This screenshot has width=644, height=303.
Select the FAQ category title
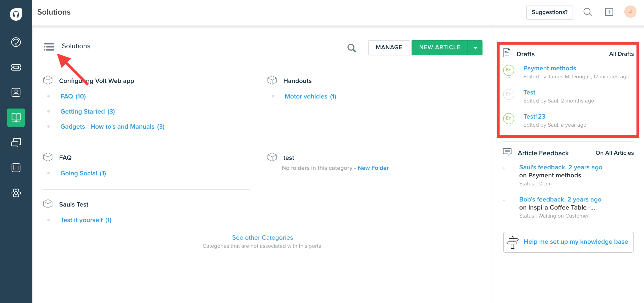[65, 158]
